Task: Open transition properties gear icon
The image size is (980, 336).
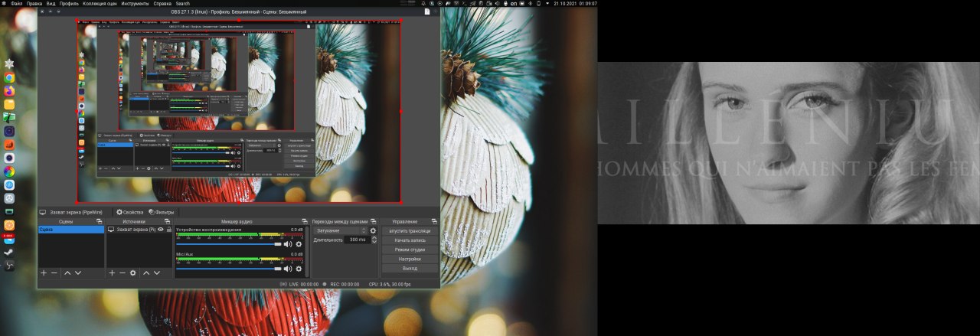Action: click(x=374, y=230)
